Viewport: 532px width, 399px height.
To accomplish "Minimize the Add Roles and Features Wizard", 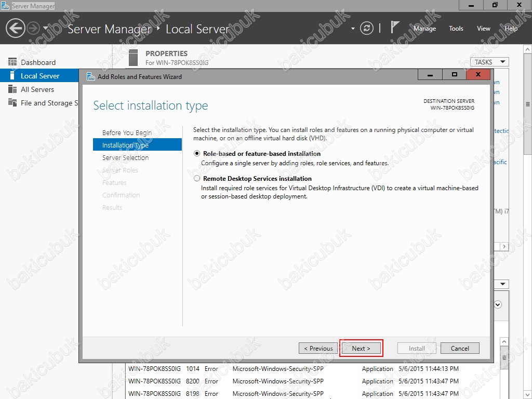I will click(x=430, y=75).
